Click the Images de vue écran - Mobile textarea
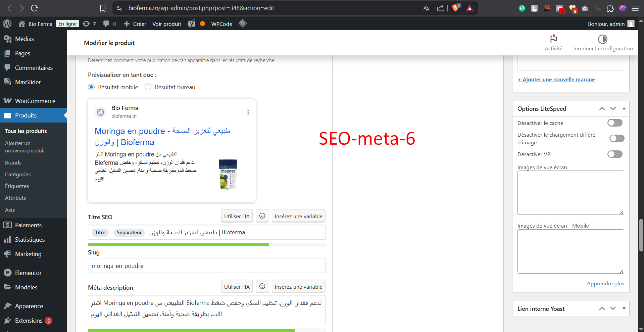This screenshot has width=644, height=332. tap(571, 251)
